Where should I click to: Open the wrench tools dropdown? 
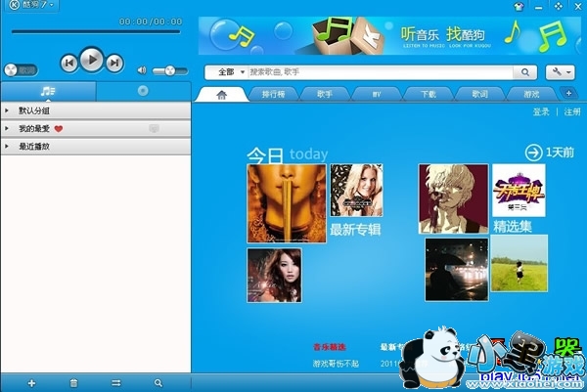[560, 72]
